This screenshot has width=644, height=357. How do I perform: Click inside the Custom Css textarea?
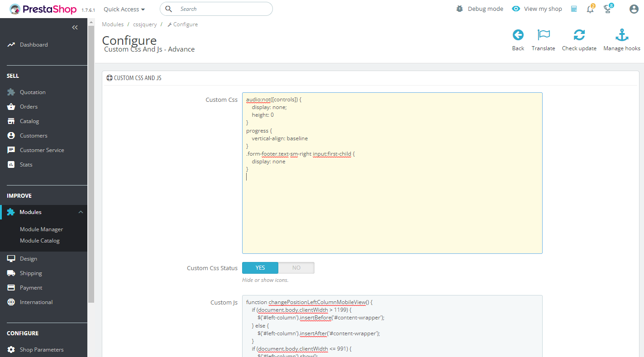point(392,173)
